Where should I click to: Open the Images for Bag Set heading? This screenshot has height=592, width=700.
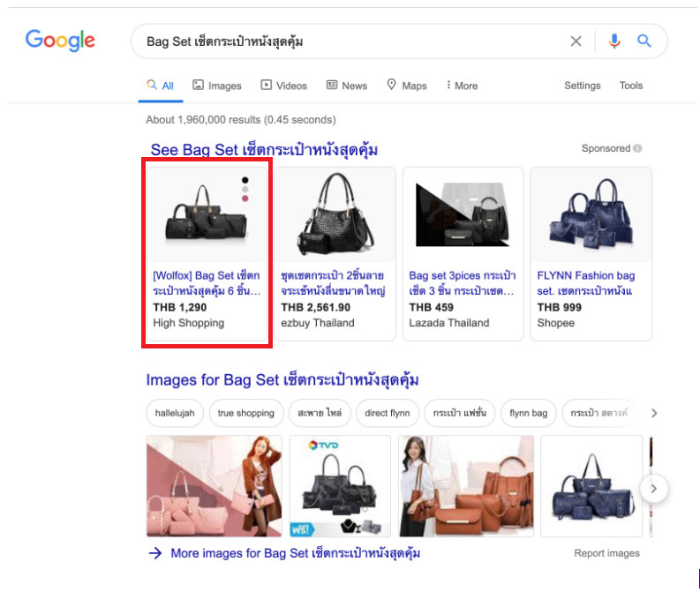tap(282, 380)
